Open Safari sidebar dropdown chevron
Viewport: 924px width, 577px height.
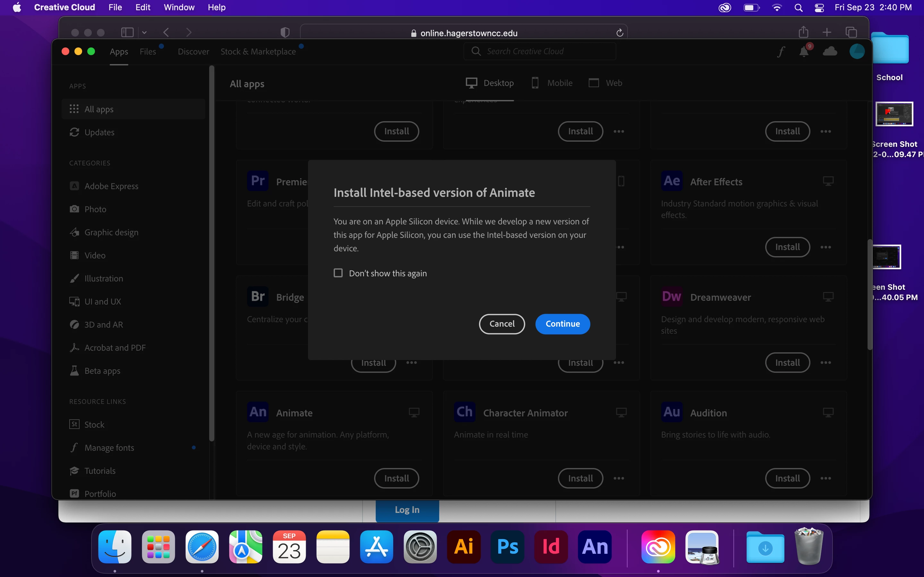click(144, 33)
